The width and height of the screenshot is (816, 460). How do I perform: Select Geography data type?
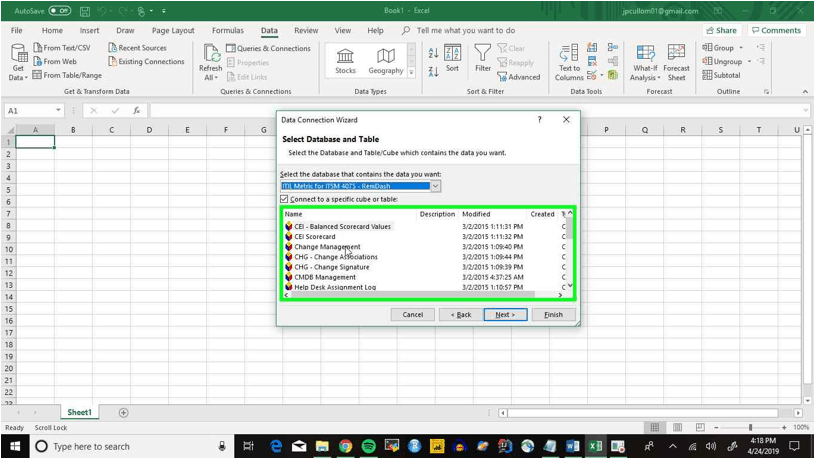(386, 61)
